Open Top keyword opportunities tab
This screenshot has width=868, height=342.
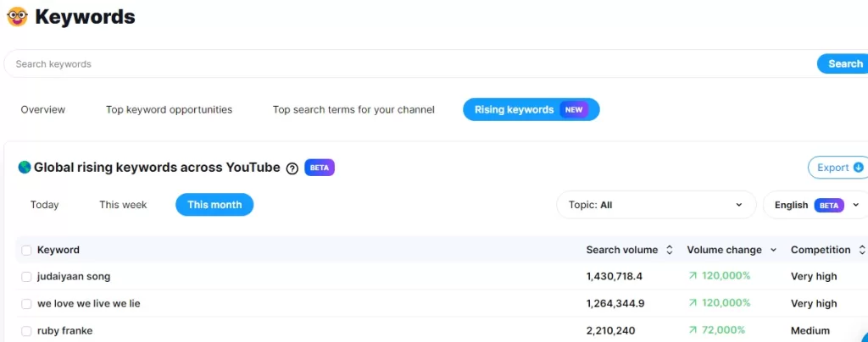click(x=169, y=109)
